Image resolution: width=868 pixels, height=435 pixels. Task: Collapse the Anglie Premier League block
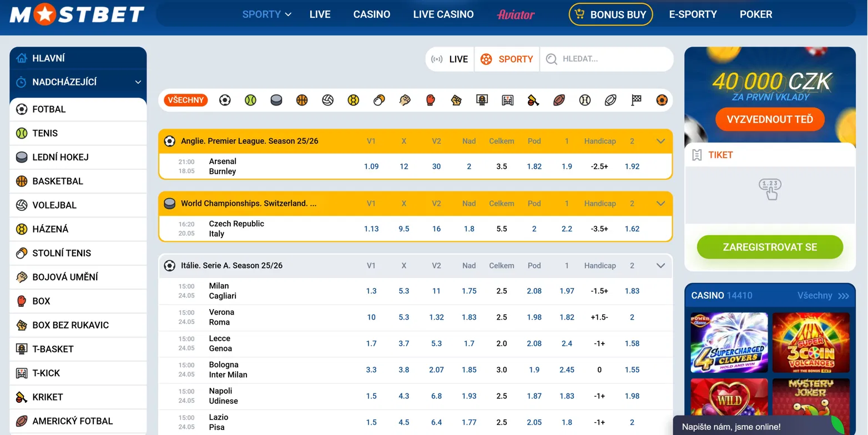(x=660, y=141)
